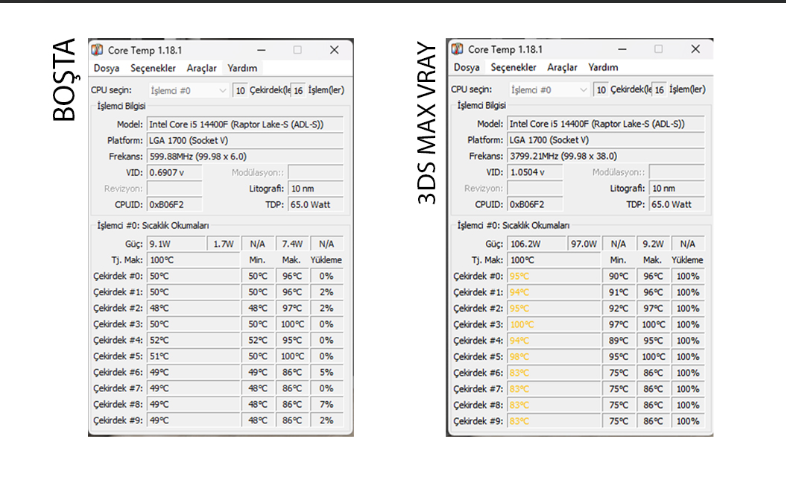
Task: Click Mak. column header in 3DS MAX VRAY window
Action: [652, 260]
